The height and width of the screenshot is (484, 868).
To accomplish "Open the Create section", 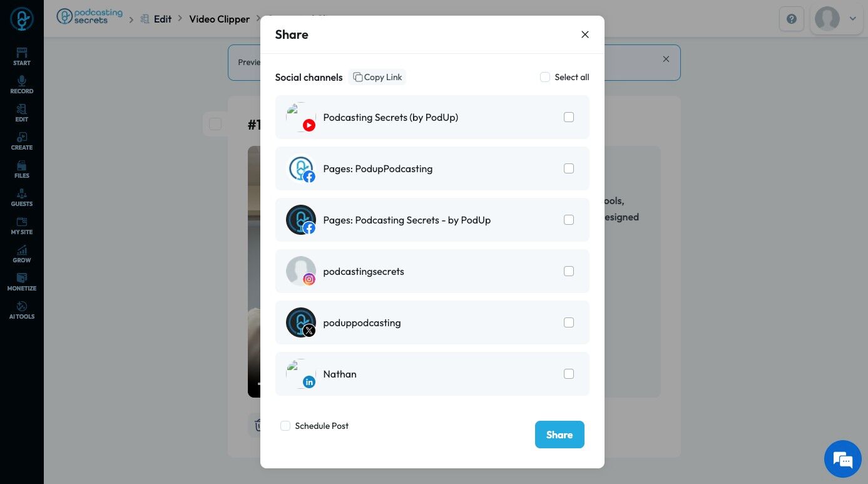I will point(21,141).
